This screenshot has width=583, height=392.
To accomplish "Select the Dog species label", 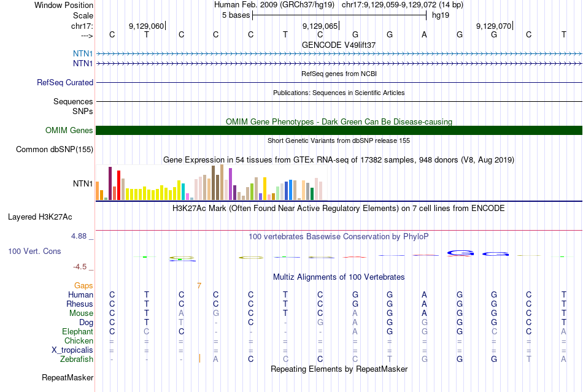I will [x=86, y=323].
